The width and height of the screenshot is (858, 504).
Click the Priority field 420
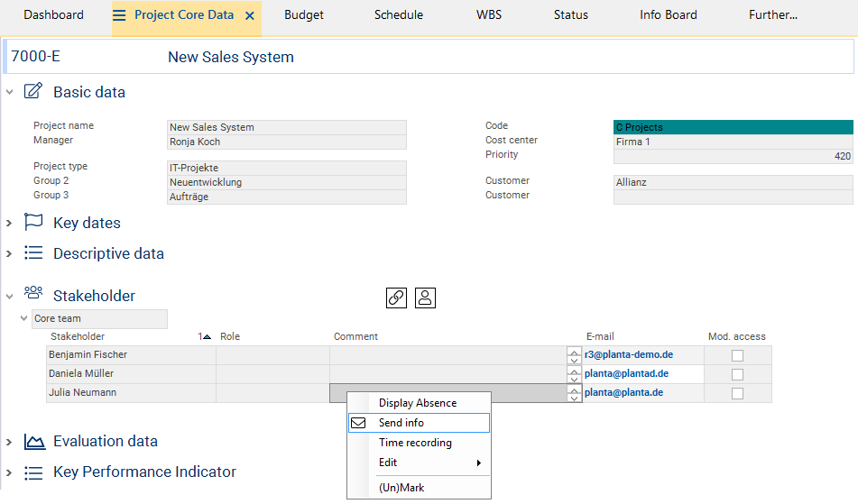click(x=733, y=156)
